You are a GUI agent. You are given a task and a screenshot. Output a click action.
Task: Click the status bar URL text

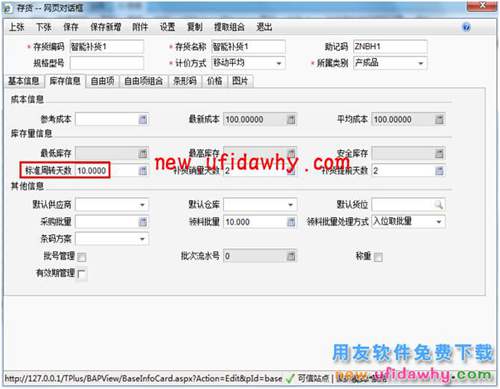click(143, 379)
